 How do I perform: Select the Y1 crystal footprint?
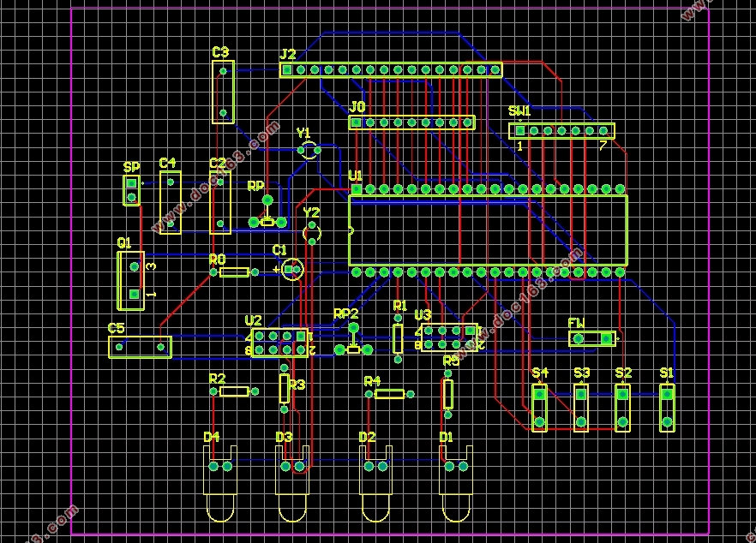tap(309, 151)
